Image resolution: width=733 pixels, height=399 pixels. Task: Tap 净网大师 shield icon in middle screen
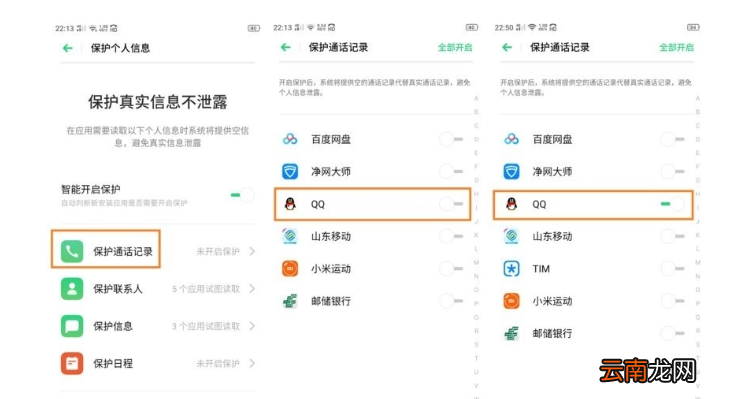coord(290,171)
